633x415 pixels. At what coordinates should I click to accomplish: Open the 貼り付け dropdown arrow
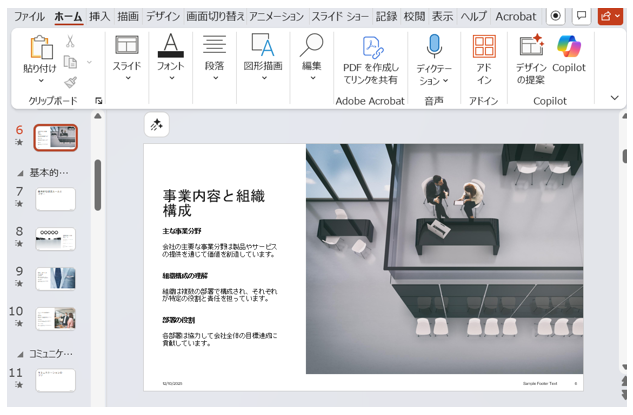[x=41, y=81]
